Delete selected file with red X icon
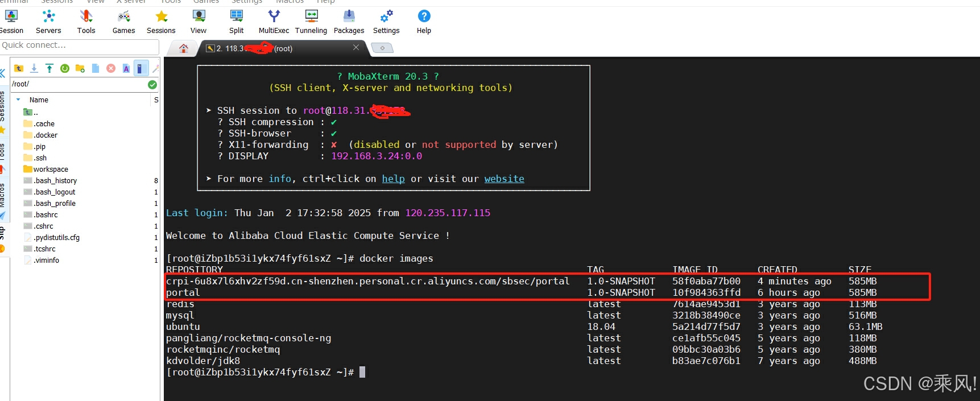980x401 pixels. pyautogui.click(x=111, y=68)
